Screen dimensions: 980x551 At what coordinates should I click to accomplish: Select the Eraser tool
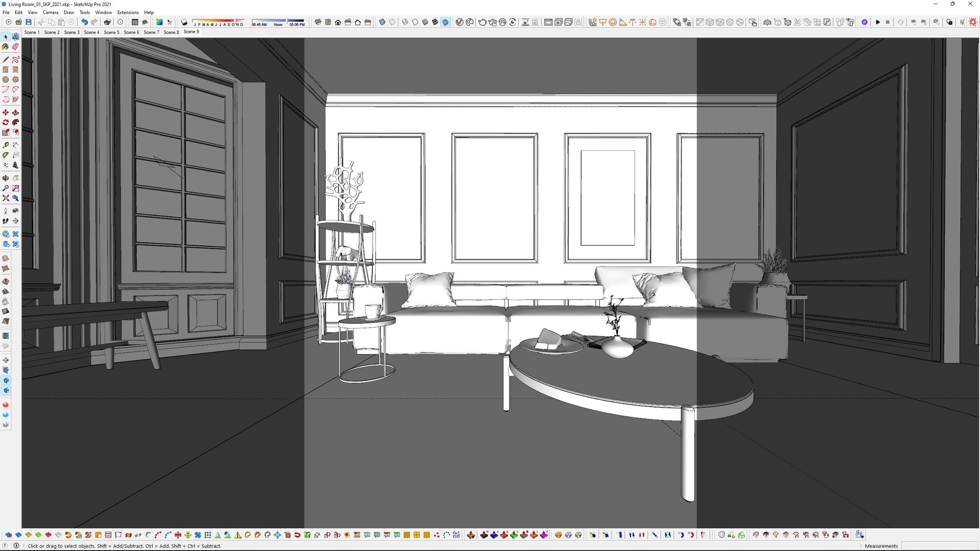(x=16, y=46)
